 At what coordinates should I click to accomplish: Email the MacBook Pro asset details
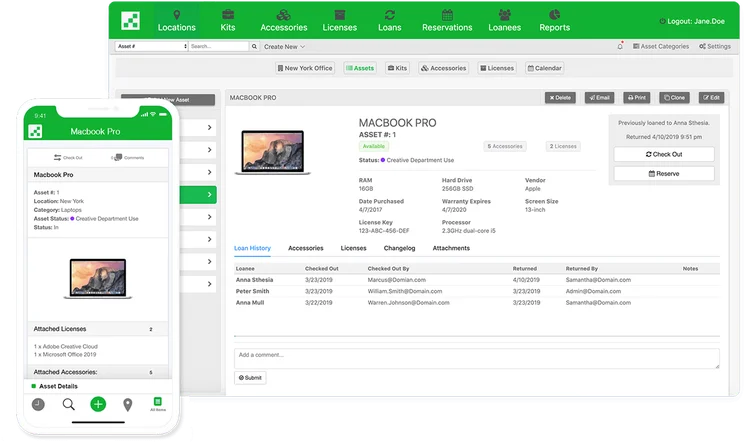[599, 98]
